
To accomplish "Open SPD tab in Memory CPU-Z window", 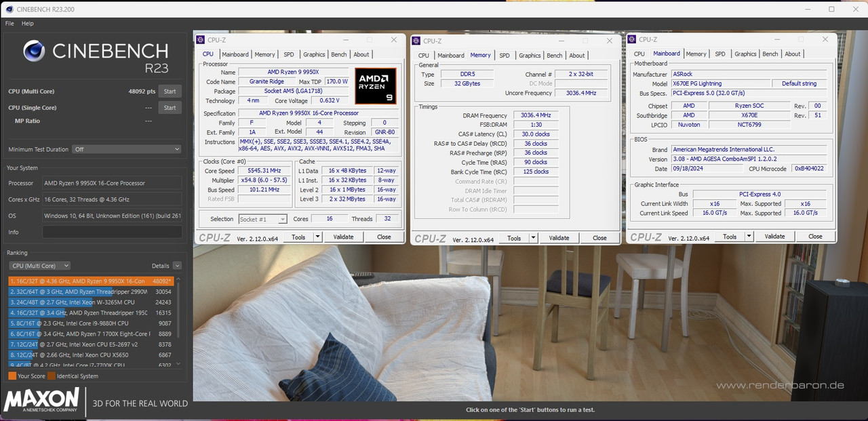I will pos(505,56).
